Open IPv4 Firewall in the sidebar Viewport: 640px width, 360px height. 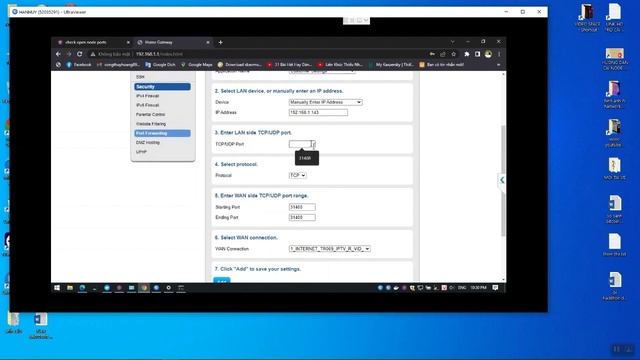click(x=147, y=96)
